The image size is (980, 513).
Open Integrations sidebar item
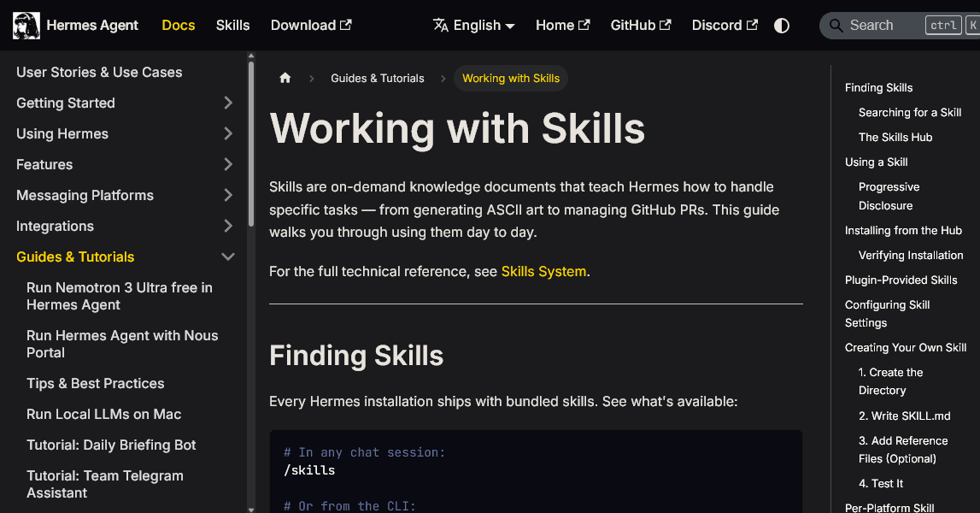click(x=55, y=226)
